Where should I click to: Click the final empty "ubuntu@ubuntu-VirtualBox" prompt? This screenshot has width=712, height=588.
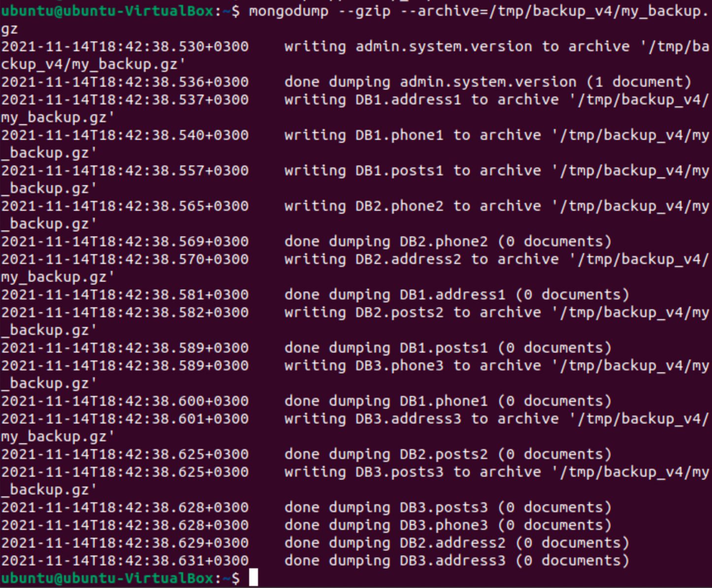tap(121, 578)
